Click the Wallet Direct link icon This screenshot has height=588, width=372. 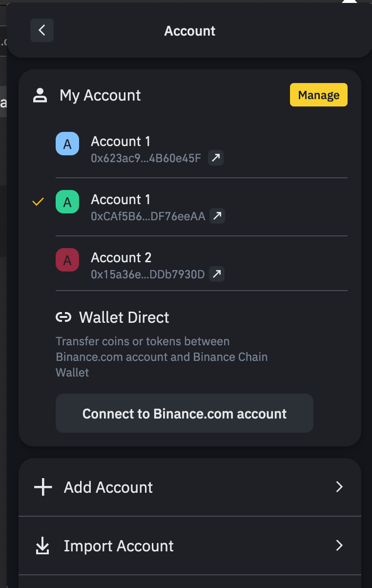63,317
